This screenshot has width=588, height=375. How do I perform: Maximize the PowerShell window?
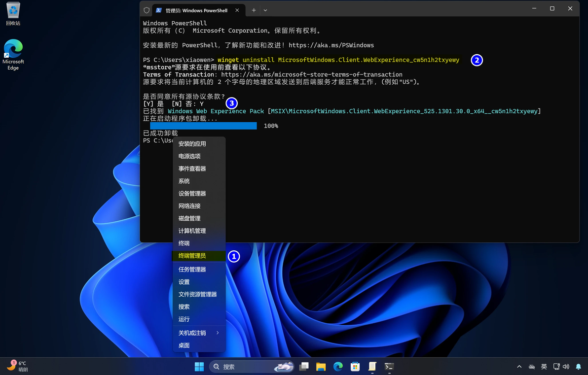coord(552,8)
